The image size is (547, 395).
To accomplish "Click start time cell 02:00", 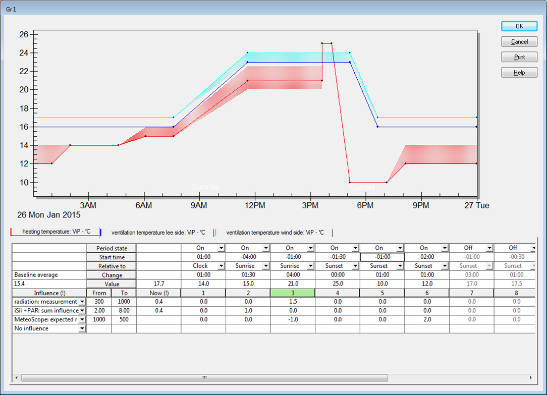I will pyautogui.click(x=427, y=257).
